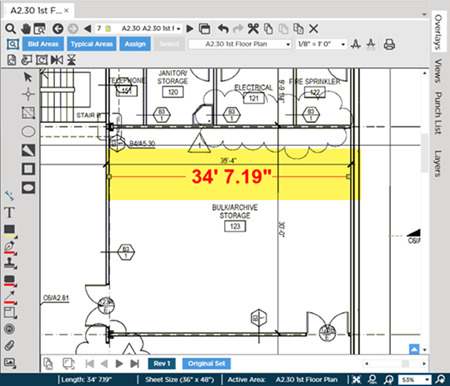Activate the blue dimension measure tool

9,196
